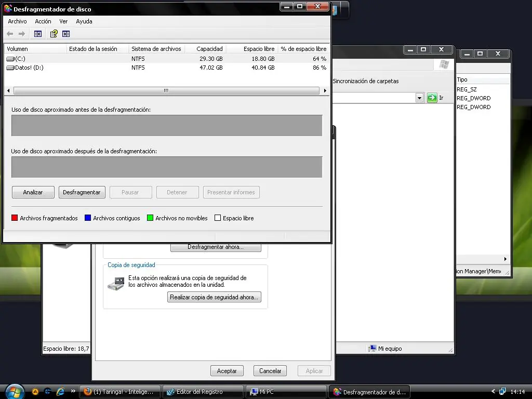532x399 pixels.
Task: Switch to Mi PC taskbar button
Action: click(x=286, y=392)
